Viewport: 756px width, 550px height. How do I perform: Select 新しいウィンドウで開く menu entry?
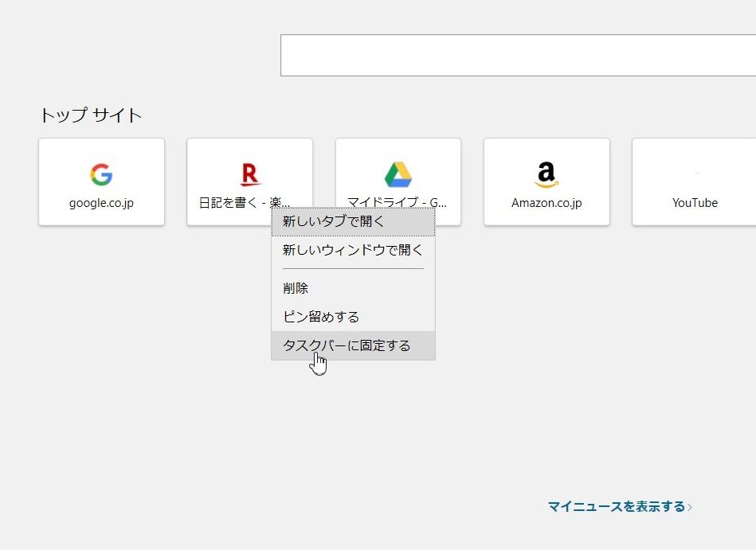point(351,250)
